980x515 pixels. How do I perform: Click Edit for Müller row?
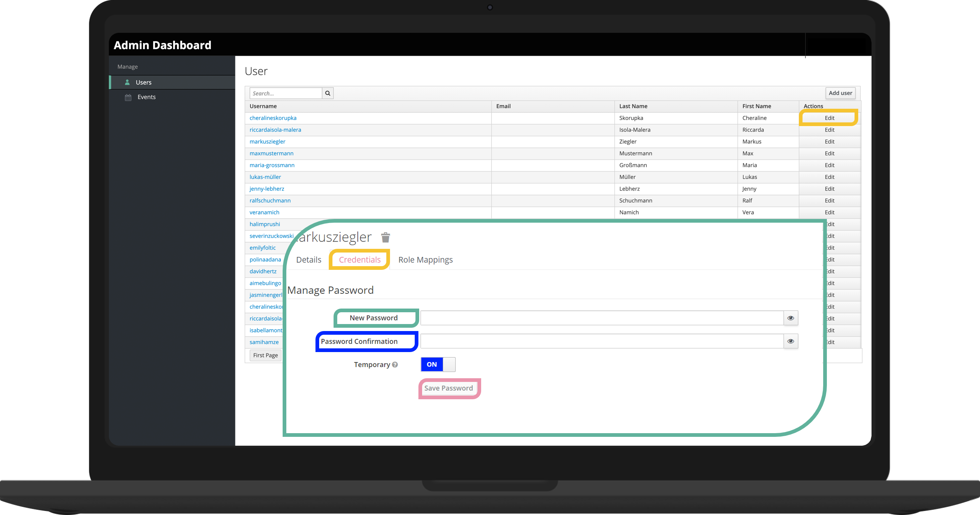tap(829, 177)
